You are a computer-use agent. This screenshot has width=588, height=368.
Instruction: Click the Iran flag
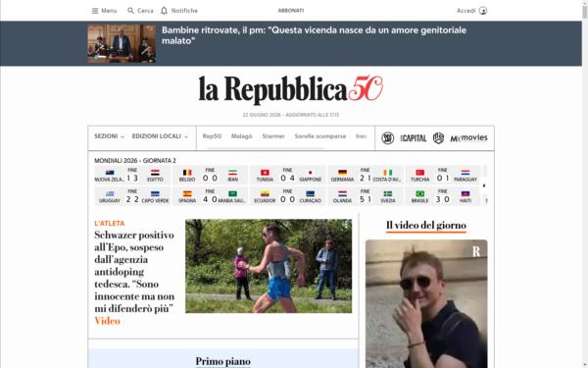(x=232, y=173)
